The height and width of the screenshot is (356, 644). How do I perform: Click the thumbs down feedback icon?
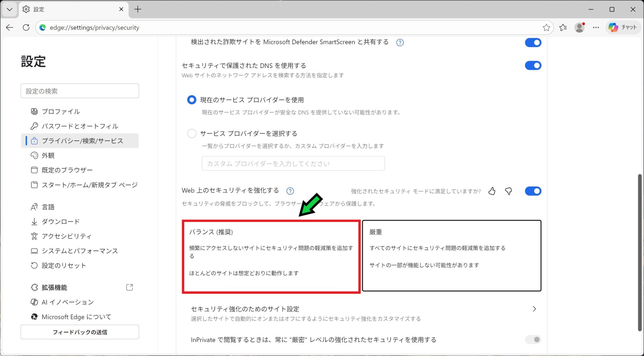tap(508, 191)
